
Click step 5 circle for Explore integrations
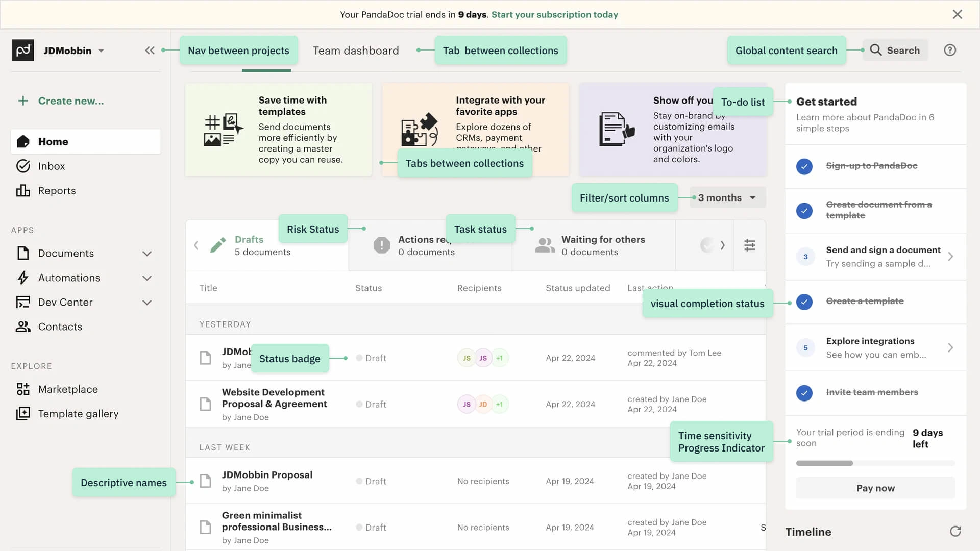805,348
